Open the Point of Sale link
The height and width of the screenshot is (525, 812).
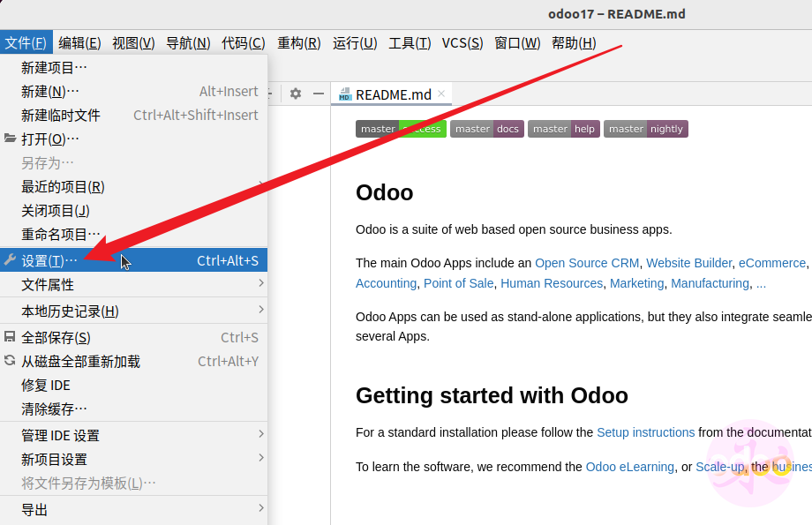(x=458, y=283)
